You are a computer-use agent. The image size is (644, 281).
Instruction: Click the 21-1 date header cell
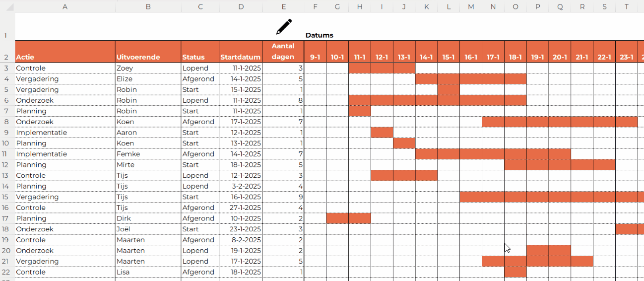click(582, 52)
